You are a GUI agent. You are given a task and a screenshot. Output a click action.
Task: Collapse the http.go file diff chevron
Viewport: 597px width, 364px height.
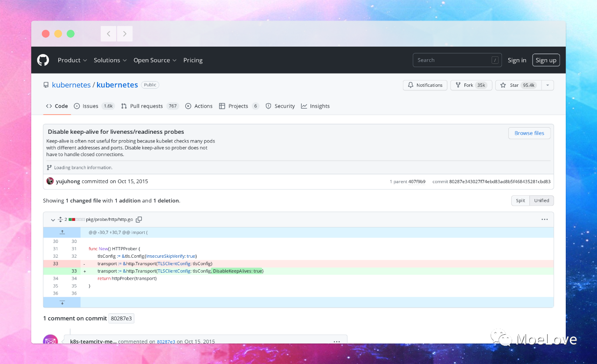tap(53, 220)
